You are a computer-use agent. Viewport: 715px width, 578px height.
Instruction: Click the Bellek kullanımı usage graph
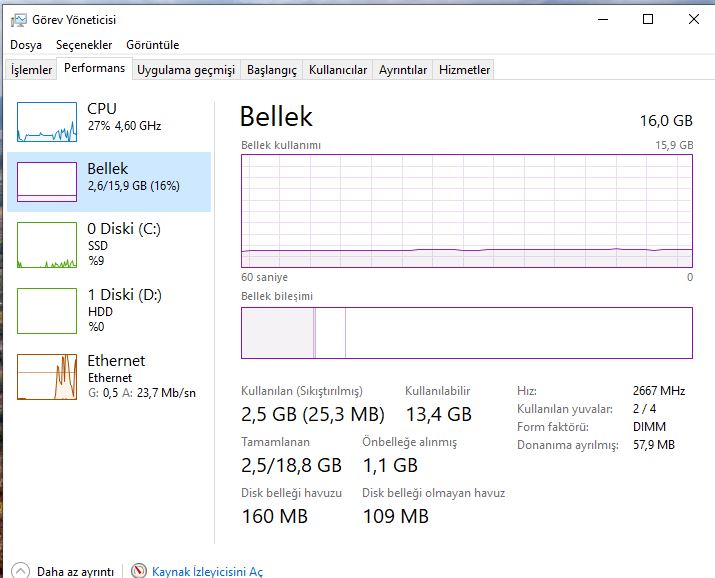(467, 211)
